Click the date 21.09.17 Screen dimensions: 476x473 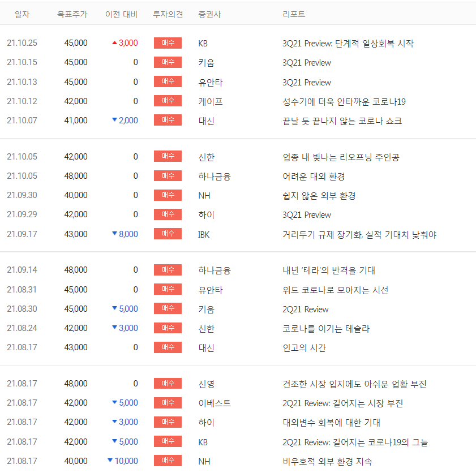click(x=22, y=234)
